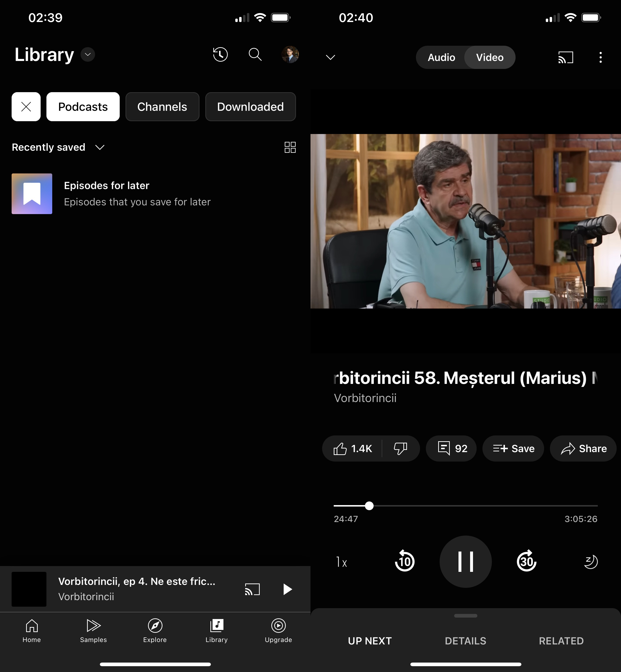
Task: Like the episode with thumbs up 1.4K
Action: (x=353, y=448)
